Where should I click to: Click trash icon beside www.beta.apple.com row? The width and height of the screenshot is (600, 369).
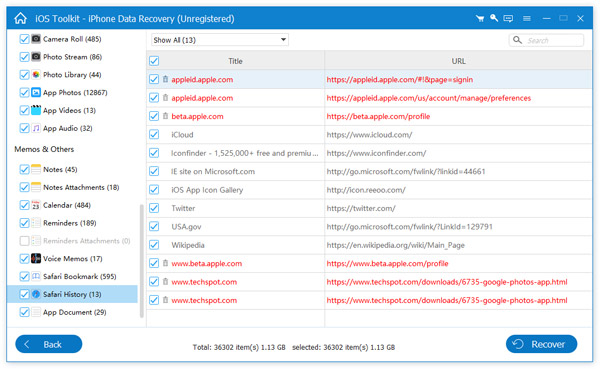(x=165, y=263)
